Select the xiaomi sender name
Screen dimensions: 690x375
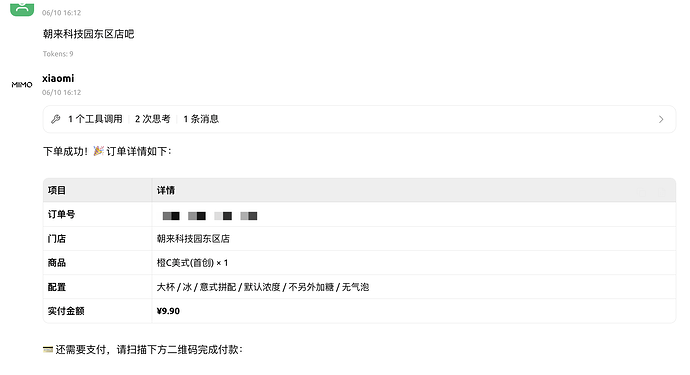(58, 78)
